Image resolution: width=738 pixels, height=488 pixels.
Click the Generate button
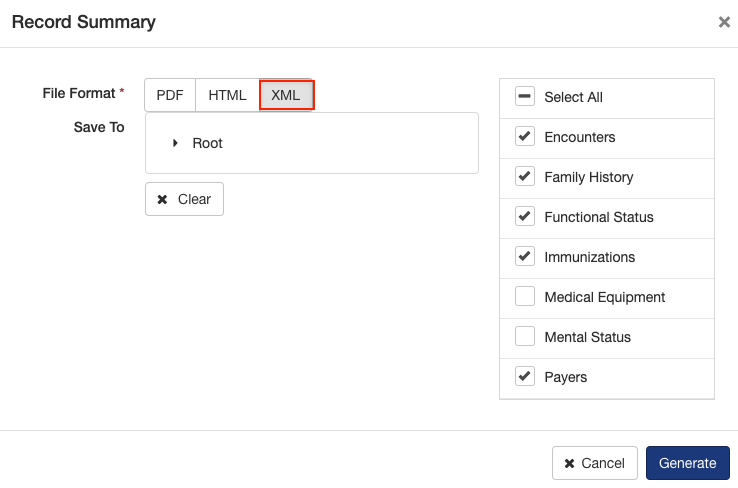pos(688,463)
